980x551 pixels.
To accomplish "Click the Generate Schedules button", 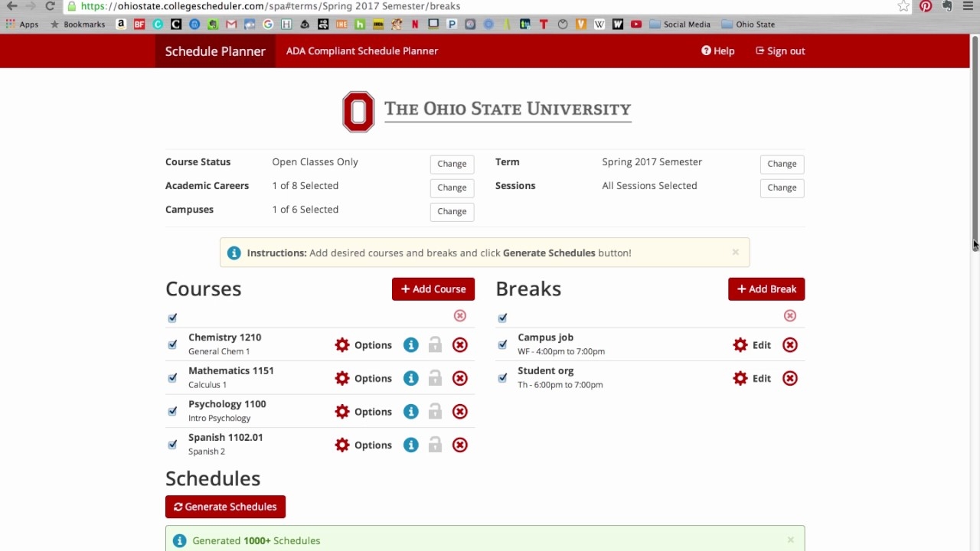I will point(225,507).
